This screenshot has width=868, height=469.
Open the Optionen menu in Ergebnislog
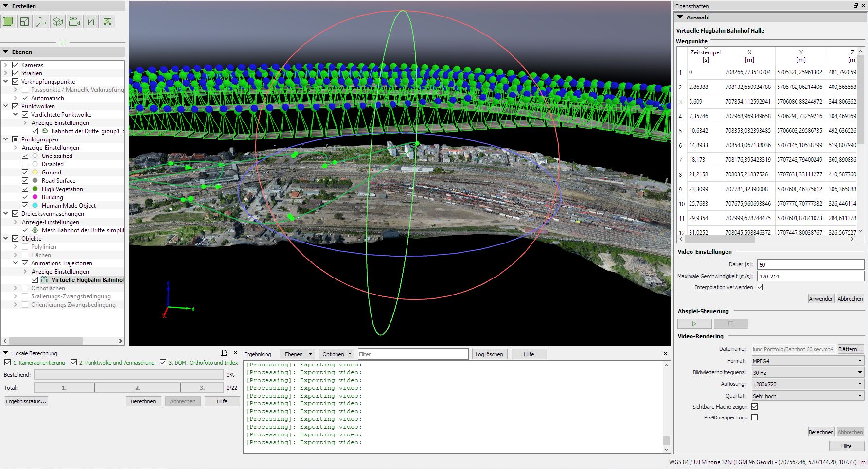(336, 354)
